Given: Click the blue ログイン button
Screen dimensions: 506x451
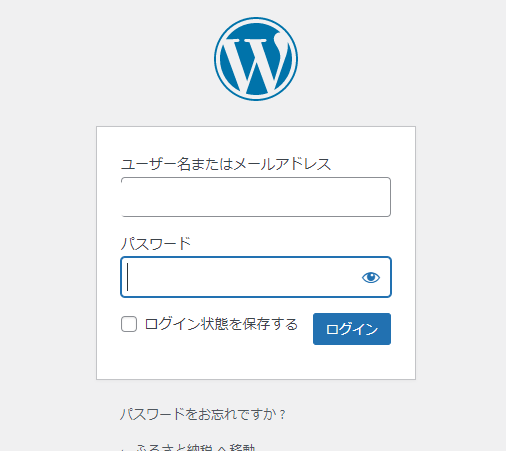Looking at the screenshot, I should pos(352,329).
